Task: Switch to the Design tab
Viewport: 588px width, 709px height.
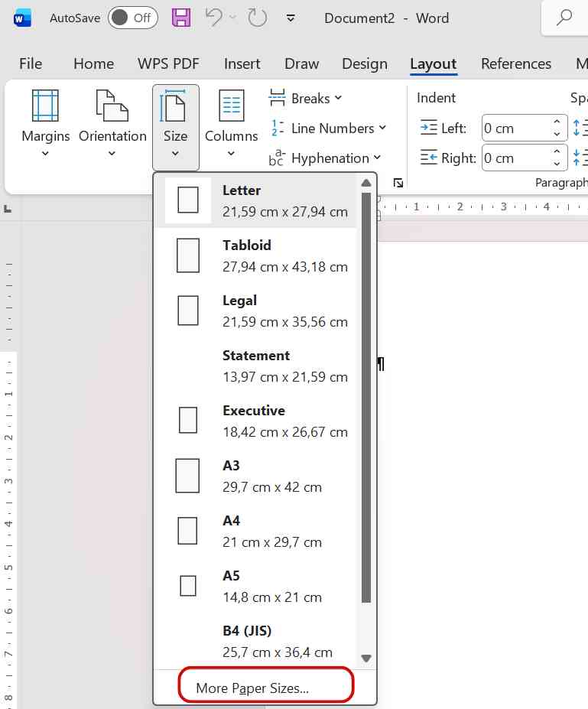Action: 364,63
